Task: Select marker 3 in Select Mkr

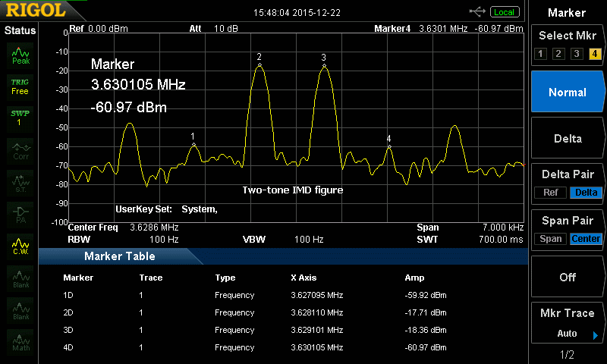Action: [577, 53]
